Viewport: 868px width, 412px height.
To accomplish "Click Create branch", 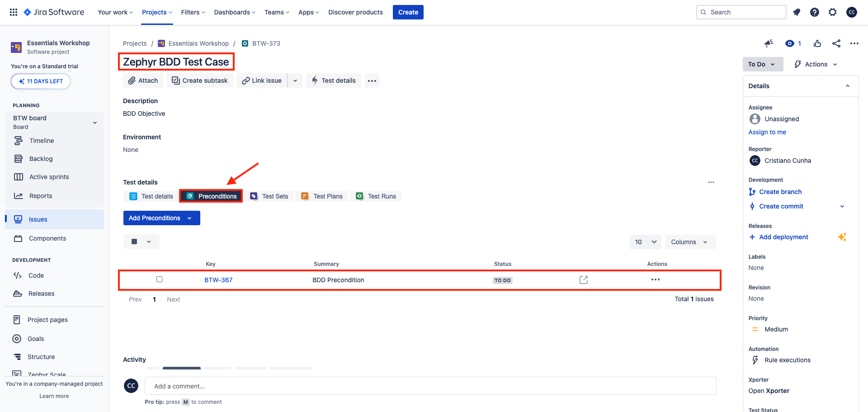I will point(780,192).
